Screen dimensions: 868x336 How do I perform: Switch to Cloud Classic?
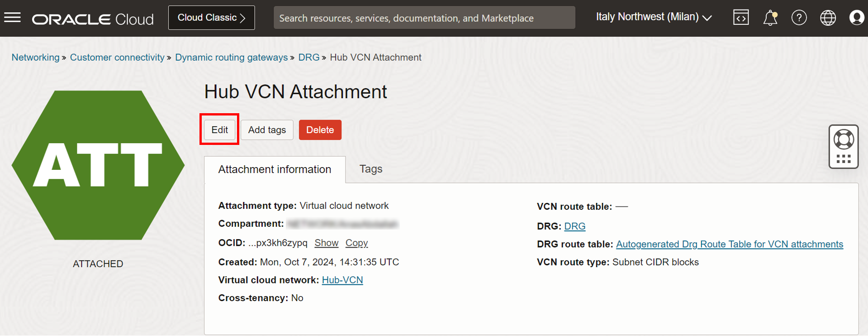coord(212,18)
